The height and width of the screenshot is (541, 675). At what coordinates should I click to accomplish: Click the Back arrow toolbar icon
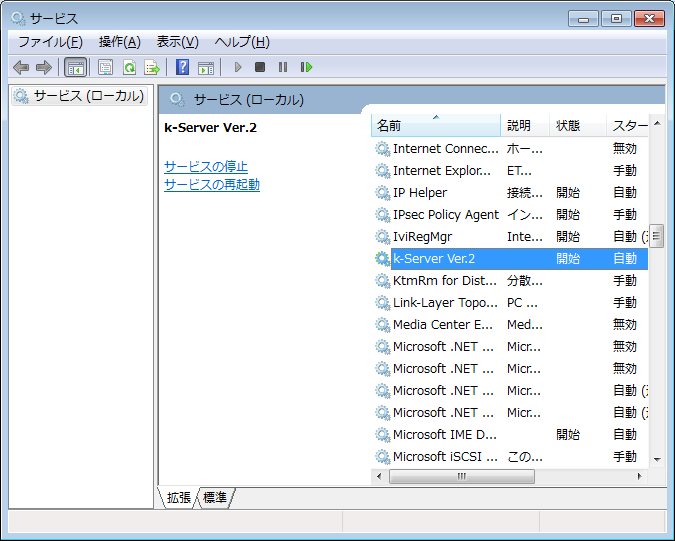[x=21, y=67]
